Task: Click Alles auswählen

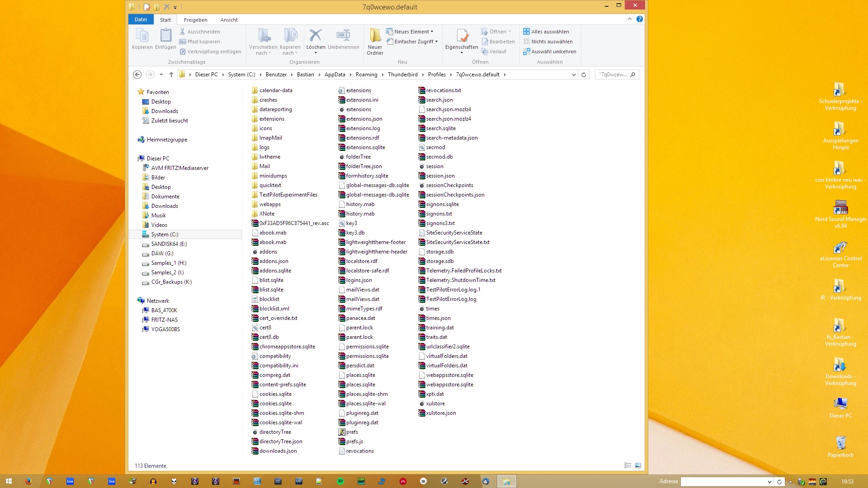Action: coord(550,32)
